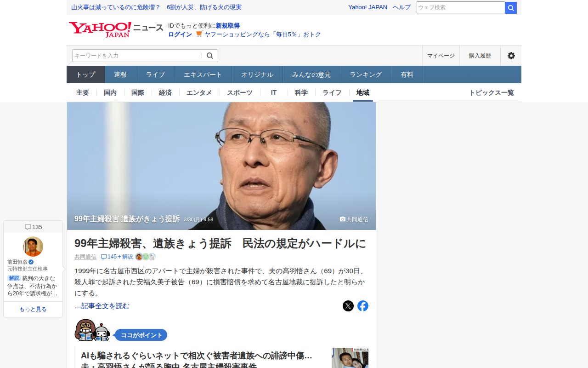Open the 145 comments speech bubble
This screenshot has width=588, height=368.
pyautogui.click(x=104, y=257)
